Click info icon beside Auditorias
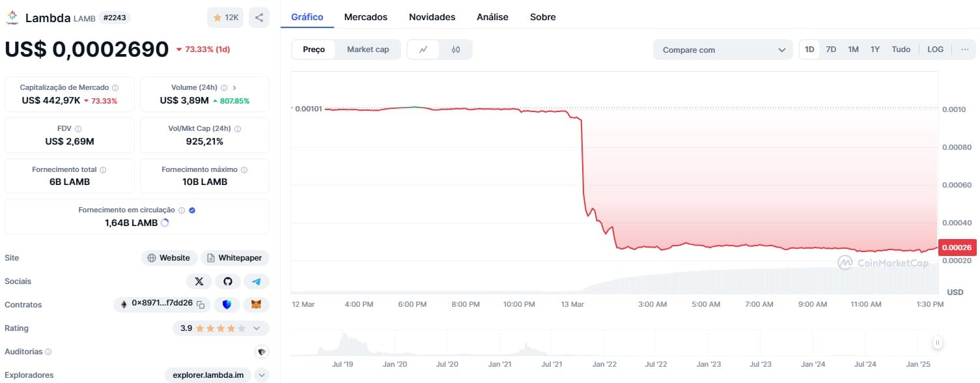The image size is (980, 383). [x=48, y=352]
